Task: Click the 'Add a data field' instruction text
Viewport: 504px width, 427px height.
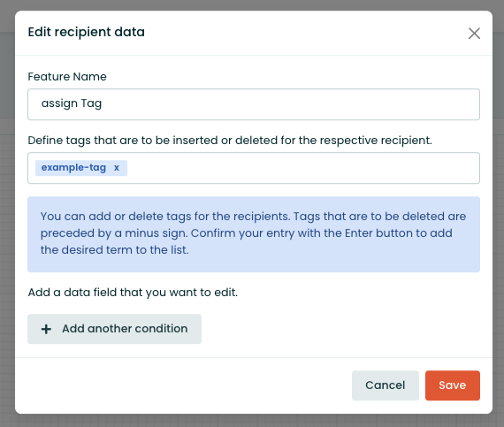Action: point(133,293)
